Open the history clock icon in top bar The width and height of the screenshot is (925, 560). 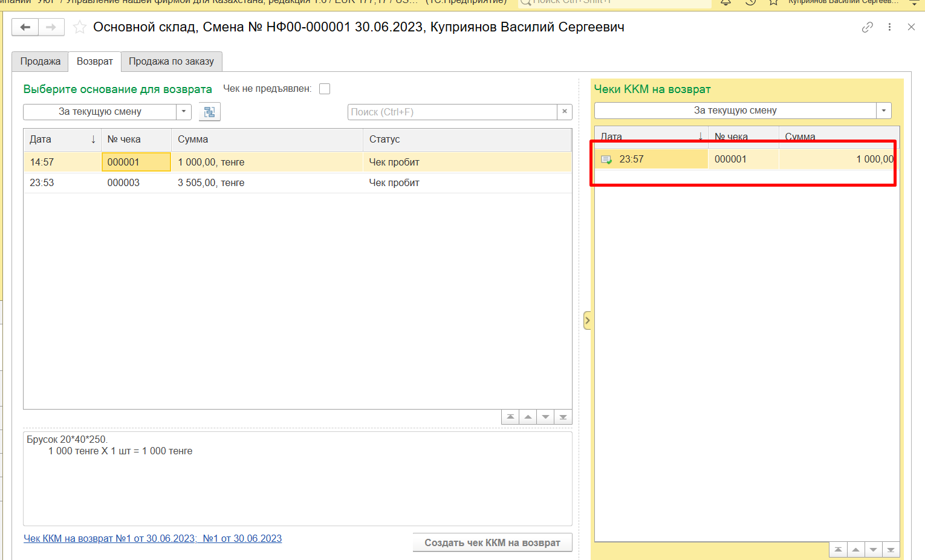750,2
